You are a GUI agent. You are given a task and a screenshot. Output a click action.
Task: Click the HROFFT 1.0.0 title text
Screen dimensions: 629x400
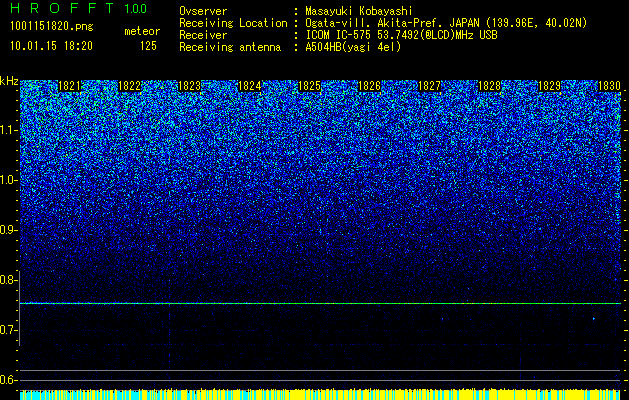[79, 8]
